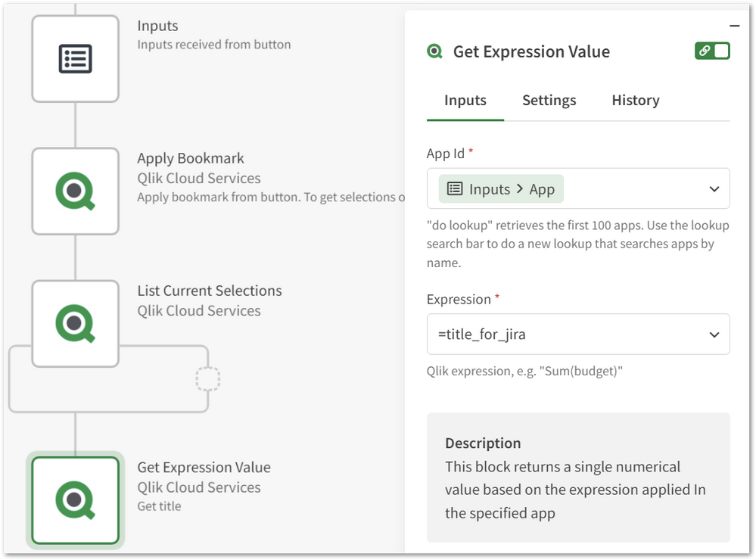Click the dashed add-block placeholder circle
This screenshot has height=560, width=756.
[207, 380]
